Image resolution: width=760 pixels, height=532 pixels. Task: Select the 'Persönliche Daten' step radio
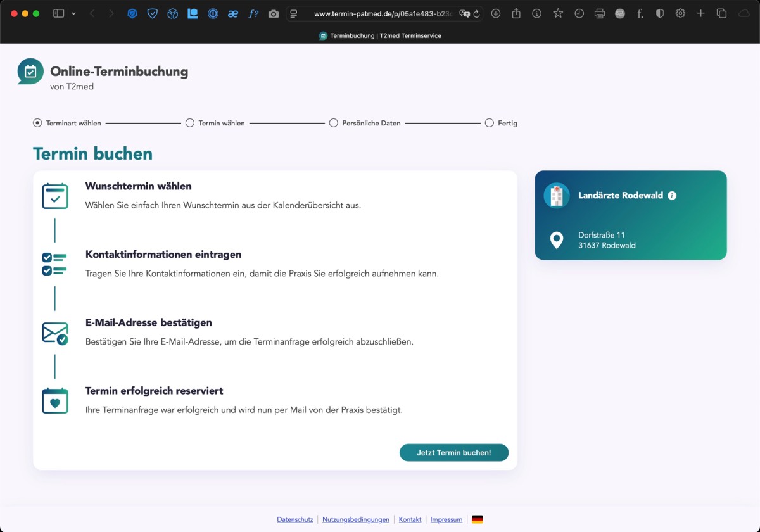click(x=333, y=123)
